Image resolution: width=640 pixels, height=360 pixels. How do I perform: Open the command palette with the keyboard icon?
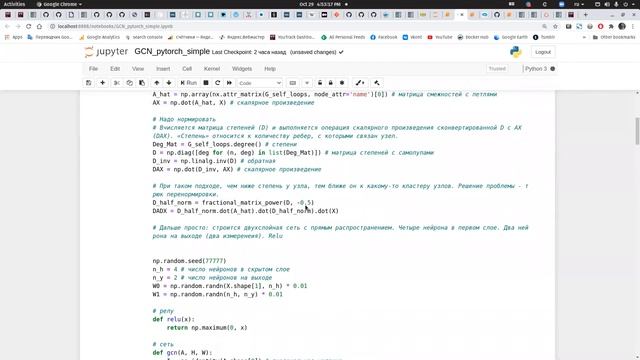(293, 83)
